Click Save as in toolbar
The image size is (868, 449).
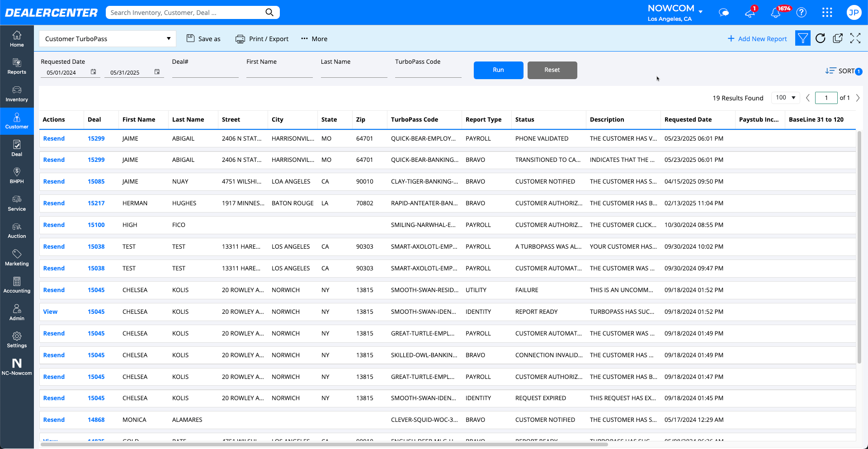click(x=203, y=39)
